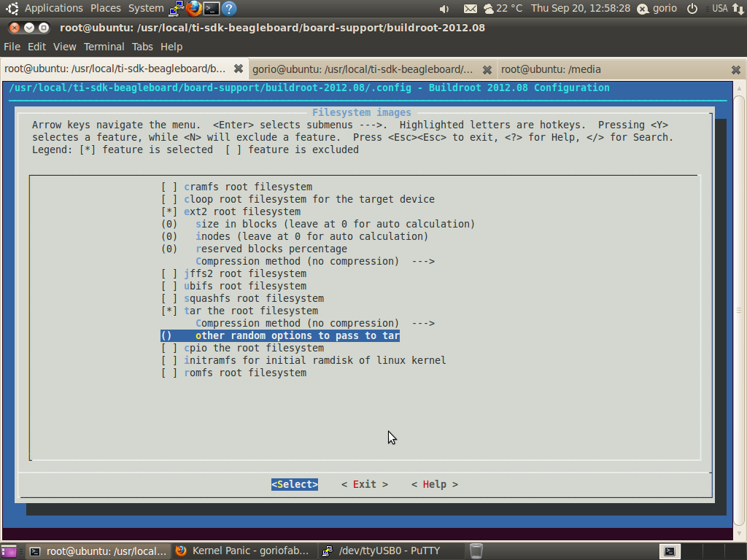Click the < Exit > button

pyautogui.click(x=365, y=484)
